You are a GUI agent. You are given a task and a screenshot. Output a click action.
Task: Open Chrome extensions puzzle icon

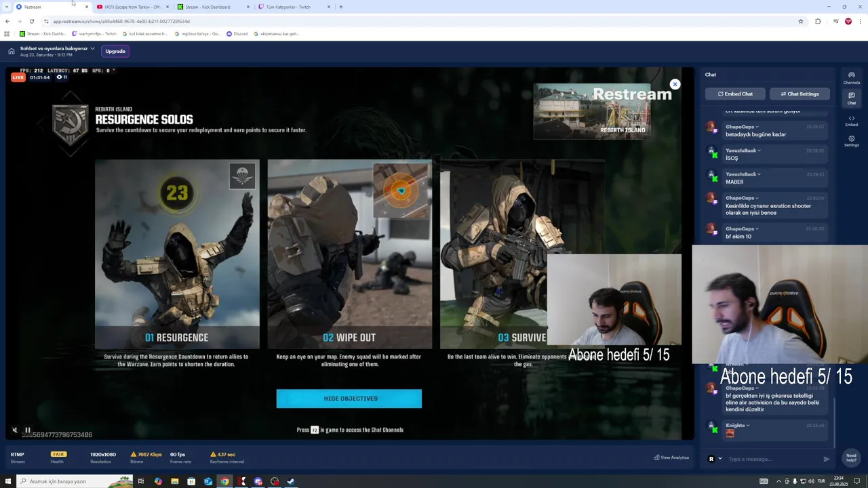click(818, 21)
